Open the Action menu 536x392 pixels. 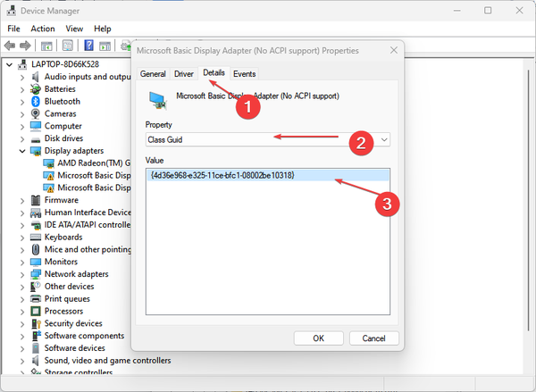point(43,29)
